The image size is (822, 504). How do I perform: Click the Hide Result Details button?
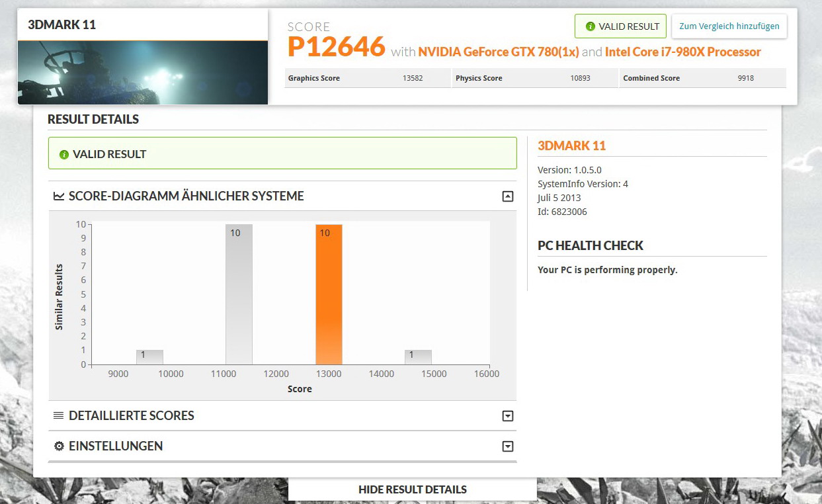(413, 490)
